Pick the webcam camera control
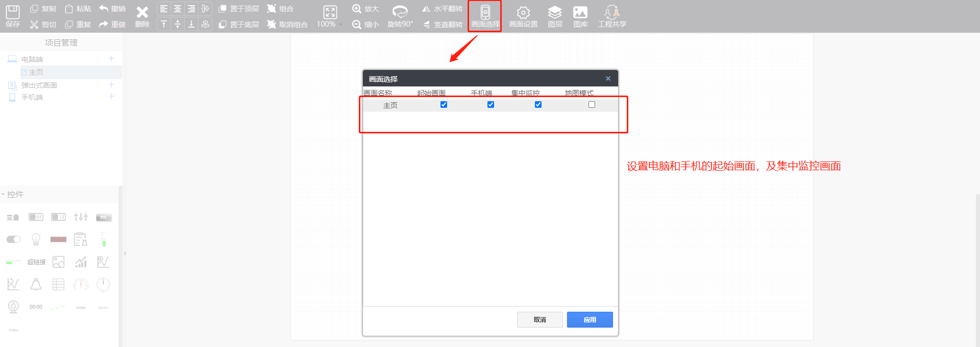 [x=13, y=307]
